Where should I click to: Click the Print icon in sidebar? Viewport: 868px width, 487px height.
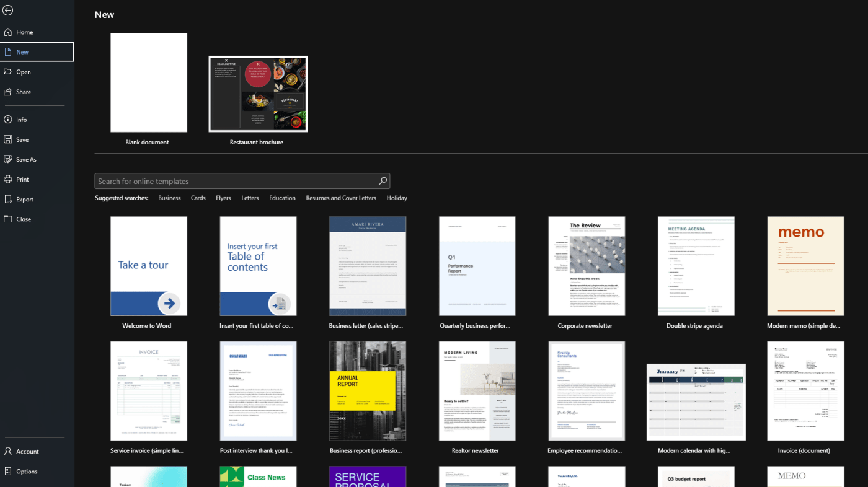[8, 179]
